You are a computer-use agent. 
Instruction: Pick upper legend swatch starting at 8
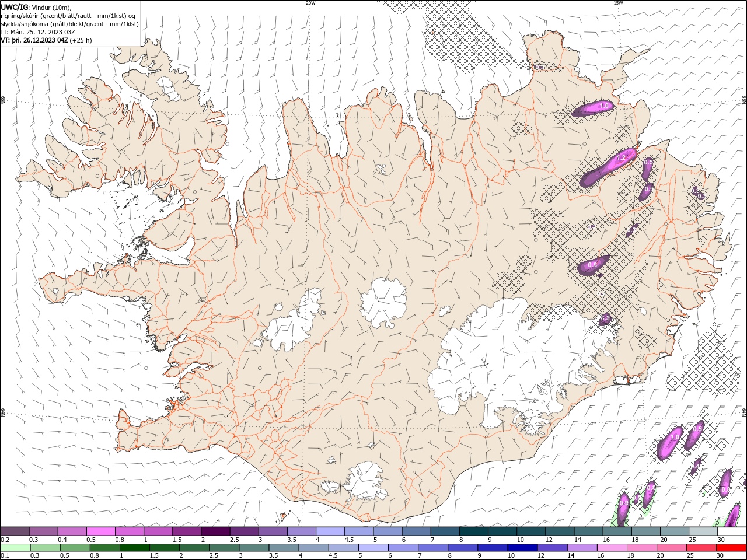tap(474, 531)
